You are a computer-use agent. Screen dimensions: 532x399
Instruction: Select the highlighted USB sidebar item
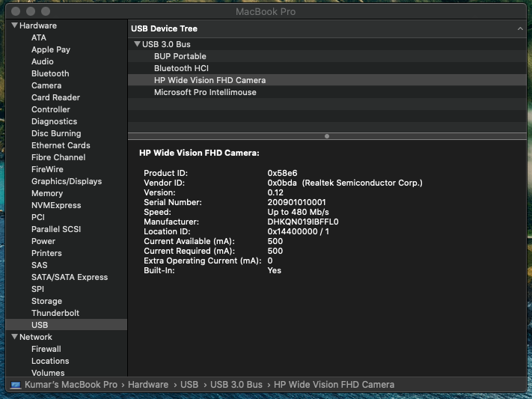pyautogui.click(x=67, y=325)
